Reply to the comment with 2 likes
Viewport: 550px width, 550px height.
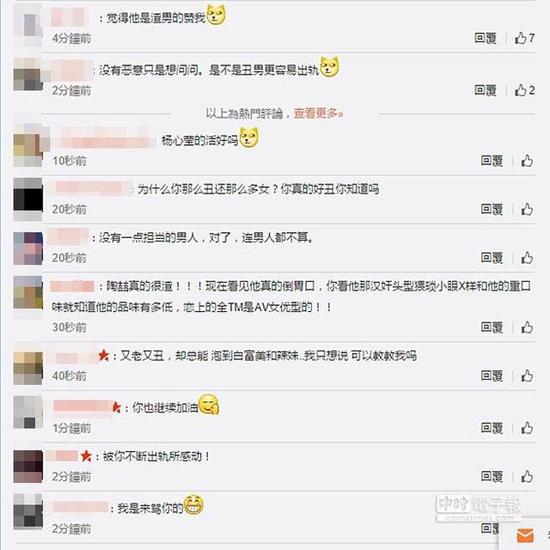pos(485,90)
